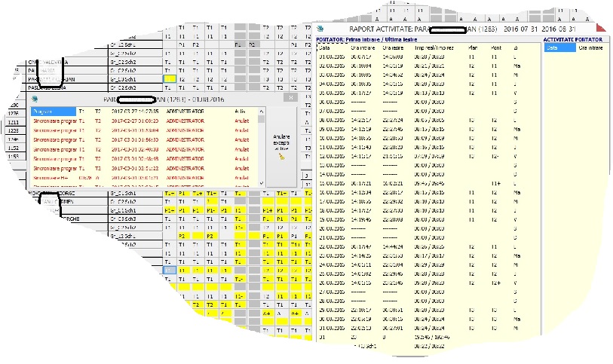The image size is (613, 364).
Task: Click Plan column header in report
Action: pos(472,48)
